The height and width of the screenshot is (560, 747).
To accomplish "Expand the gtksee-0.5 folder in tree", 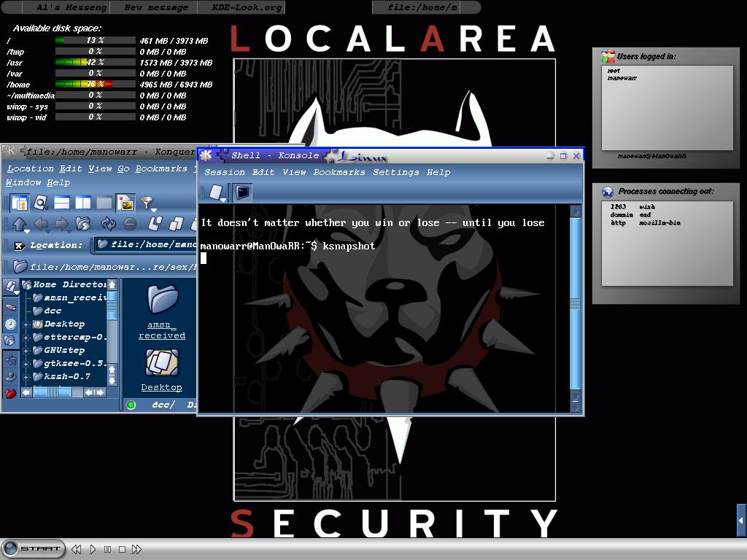I will [x=26, y=363].
